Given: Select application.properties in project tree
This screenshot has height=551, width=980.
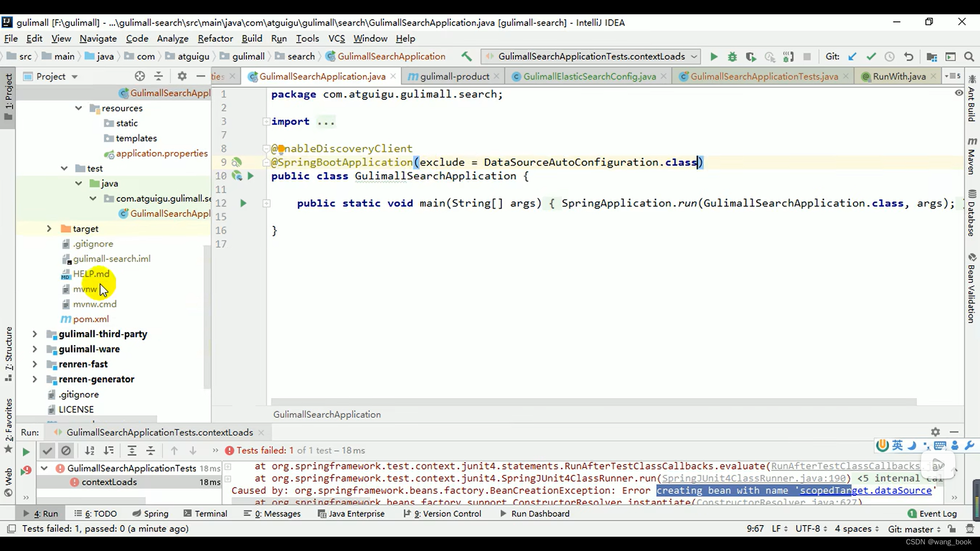Looking at the screenshot, I should [161, 154].
